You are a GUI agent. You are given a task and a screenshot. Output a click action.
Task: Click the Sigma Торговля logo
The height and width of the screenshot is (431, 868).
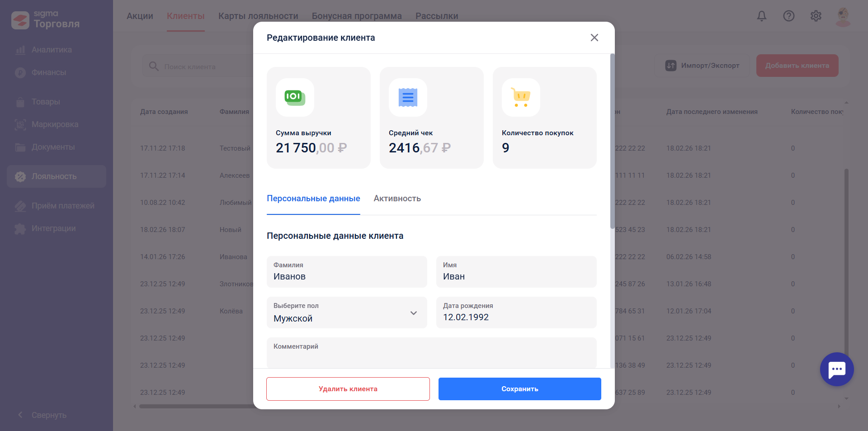(x=46, y=20)
